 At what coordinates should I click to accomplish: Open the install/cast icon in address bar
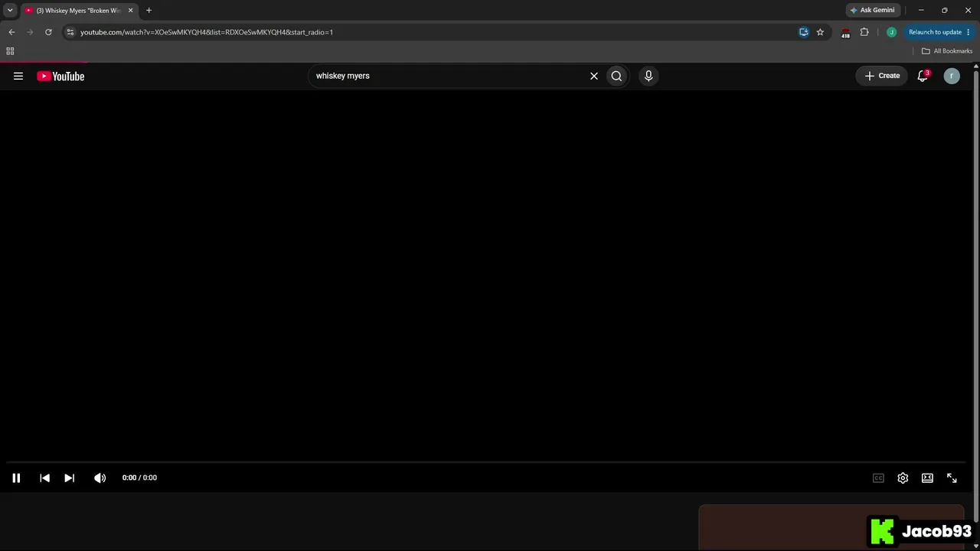click(x=803, y=32)
